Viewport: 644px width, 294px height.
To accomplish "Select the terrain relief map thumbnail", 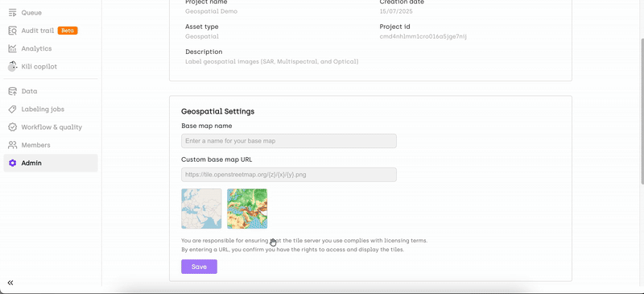I will [247, 209].
